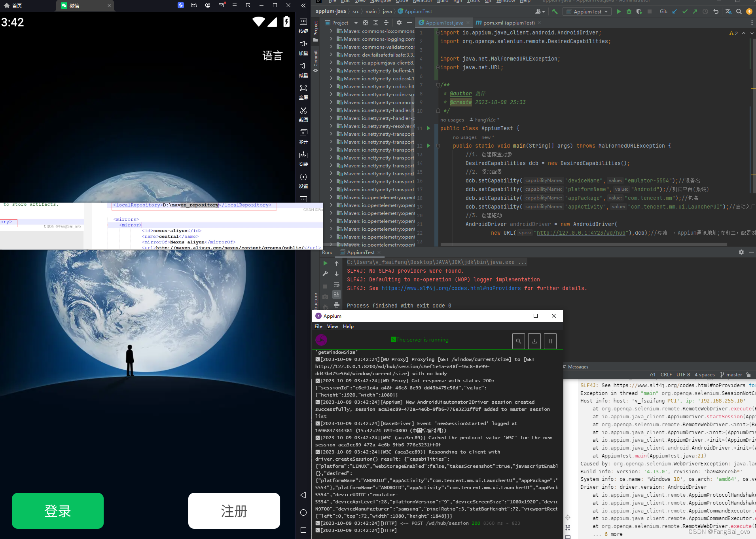The height and width of the screenshot is (539, 756).
Task: Expand all in Project tool window
Action: (376, 23)
